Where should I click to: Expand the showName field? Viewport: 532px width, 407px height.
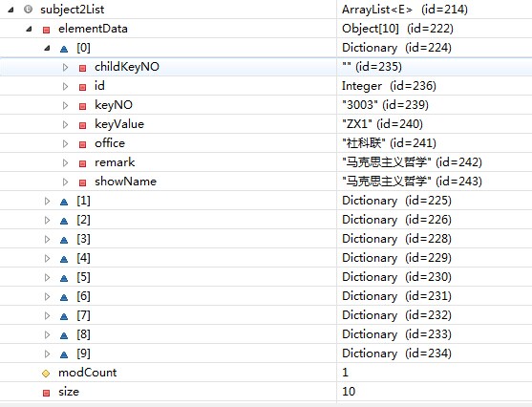(66, 182)
